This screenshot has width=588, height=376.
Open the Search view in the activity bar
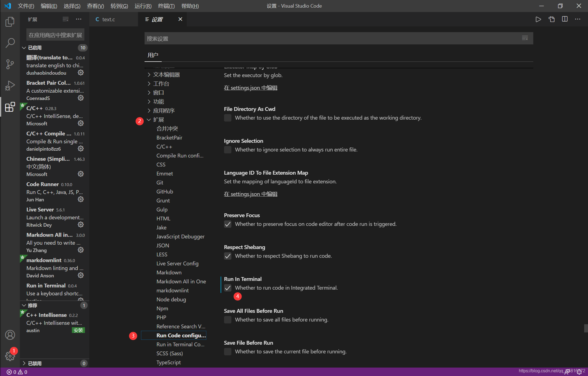(x=10, y=43)
